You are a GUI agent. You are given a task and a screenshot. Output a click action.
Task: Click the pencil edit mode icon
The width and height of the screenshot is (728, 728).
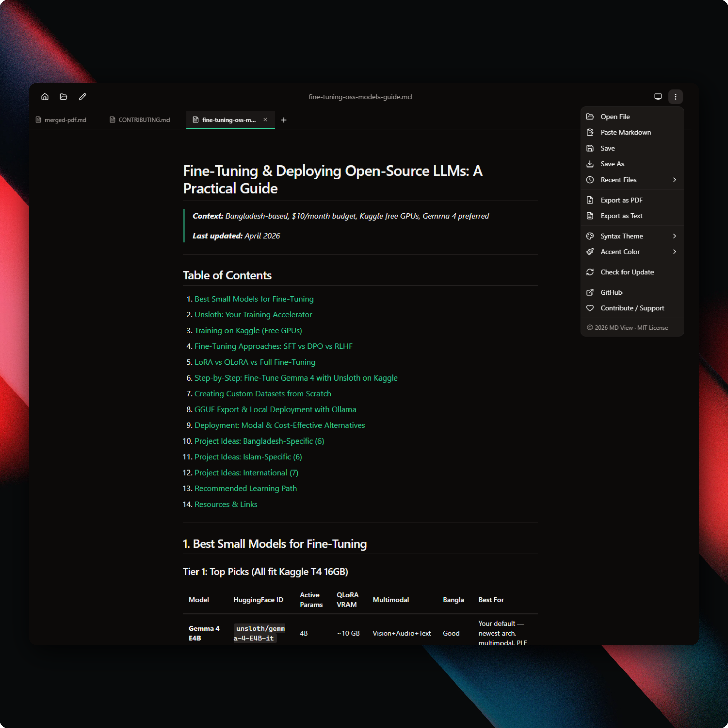tap(82, 97)
